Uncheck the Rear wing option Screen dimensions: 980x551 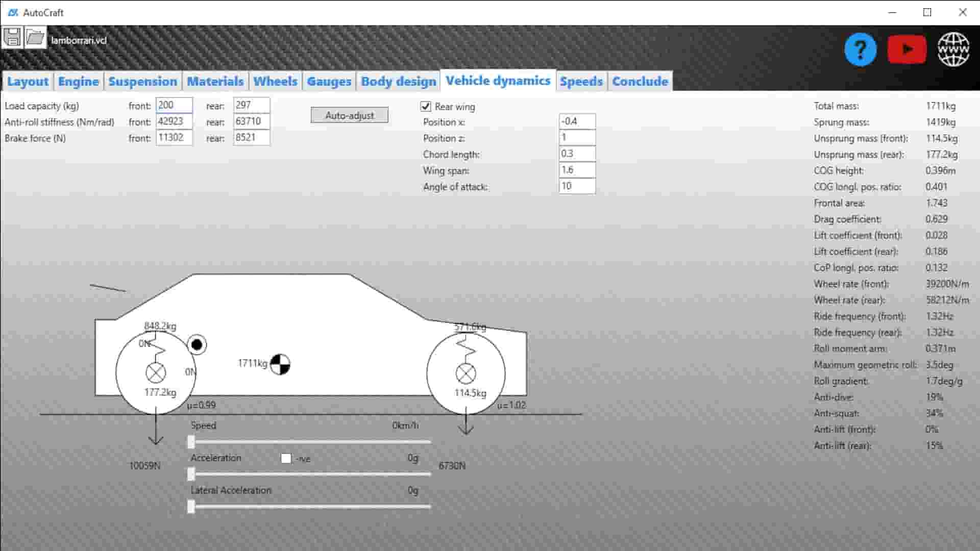tap(426, 106)
